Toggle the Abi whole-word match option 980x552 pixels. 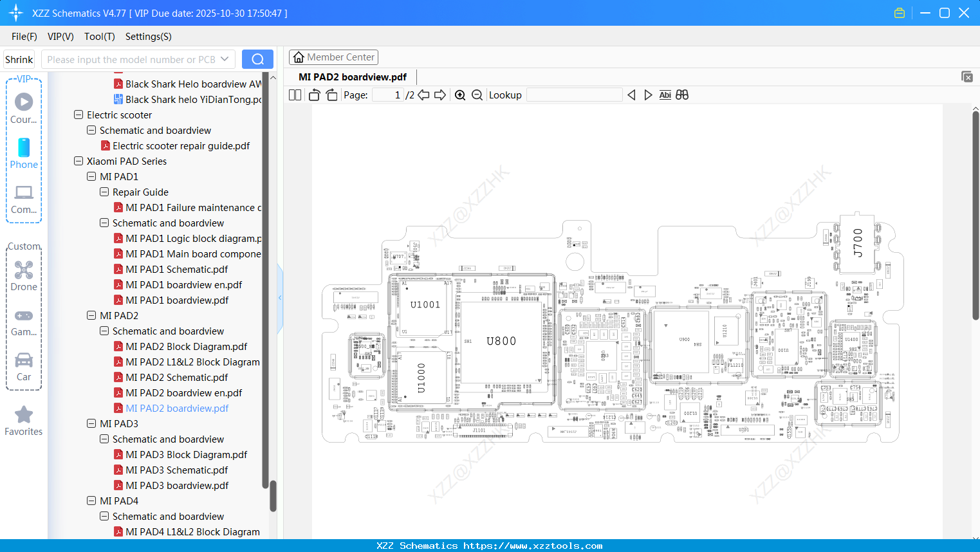tap(665, 95)
